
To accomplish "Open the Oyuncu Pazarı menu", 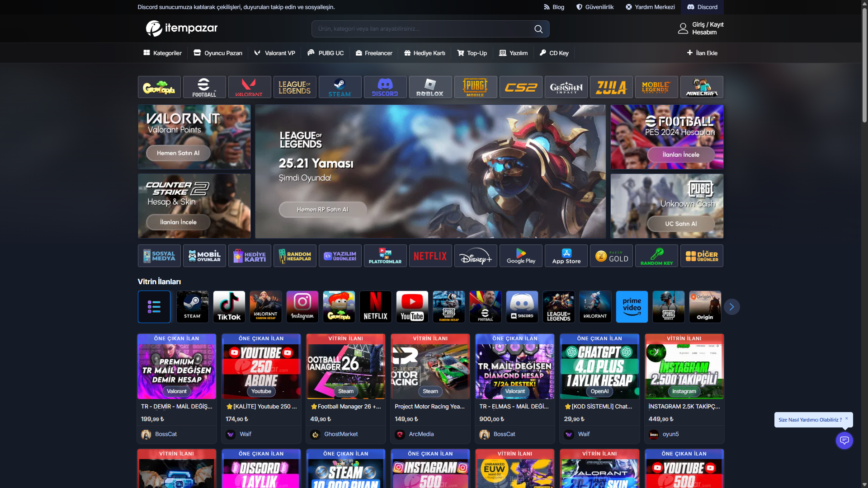I will (x=218, y=53).
